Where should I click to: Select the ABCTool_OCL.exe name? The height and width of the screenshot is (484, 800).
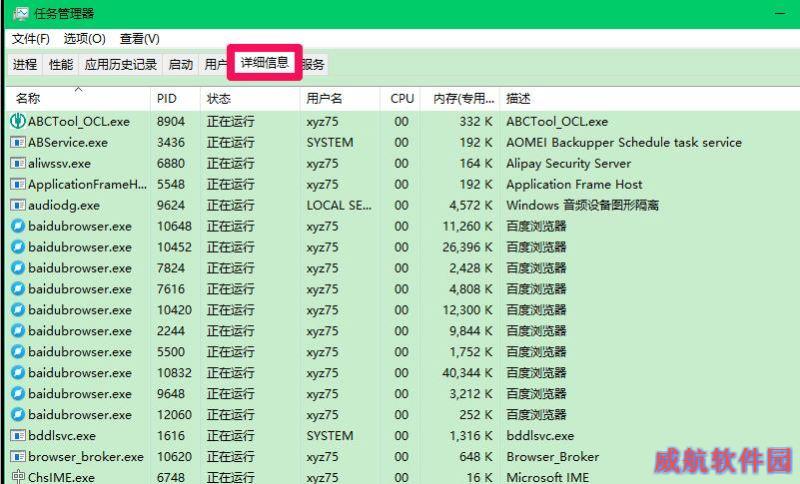tap(79, 121)
